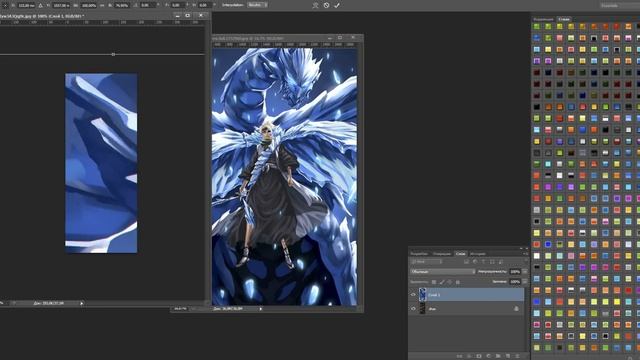The width and height of the screenshot is (640, 360).
Task: Add a layer style with the fx icon
Action: [469, 356]
